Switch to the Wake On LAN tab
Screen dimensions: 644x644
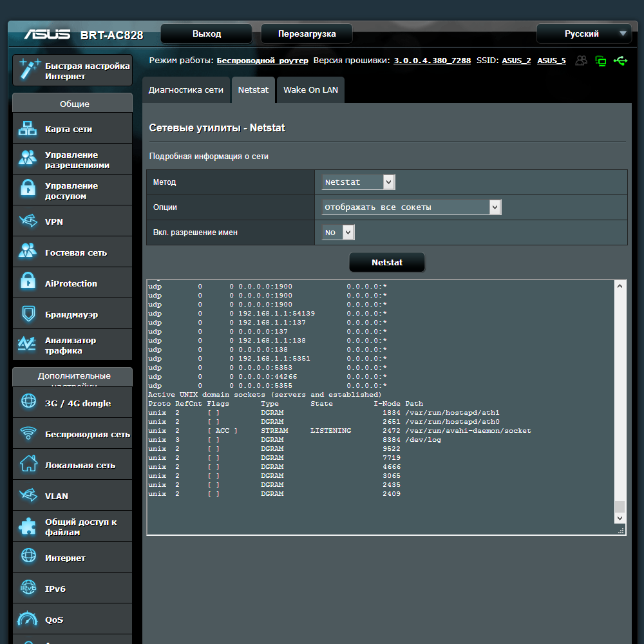(310, 90)
